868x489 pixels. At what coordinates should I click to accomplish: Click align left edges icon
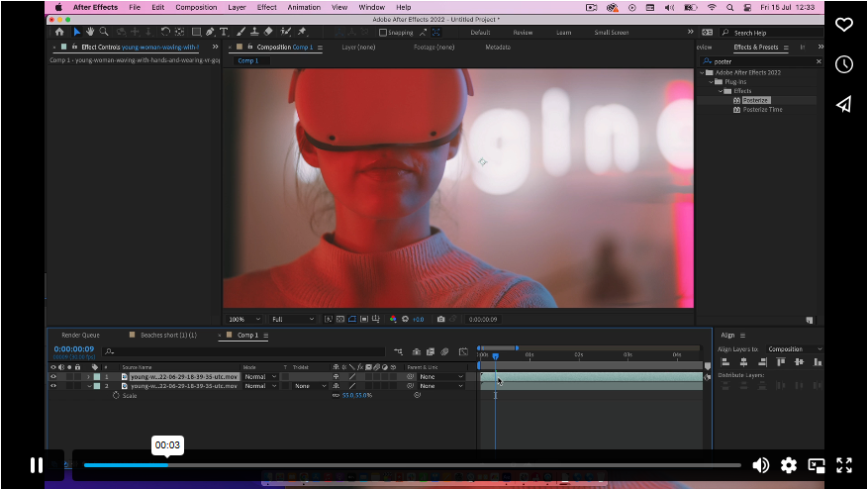[725, 362]
